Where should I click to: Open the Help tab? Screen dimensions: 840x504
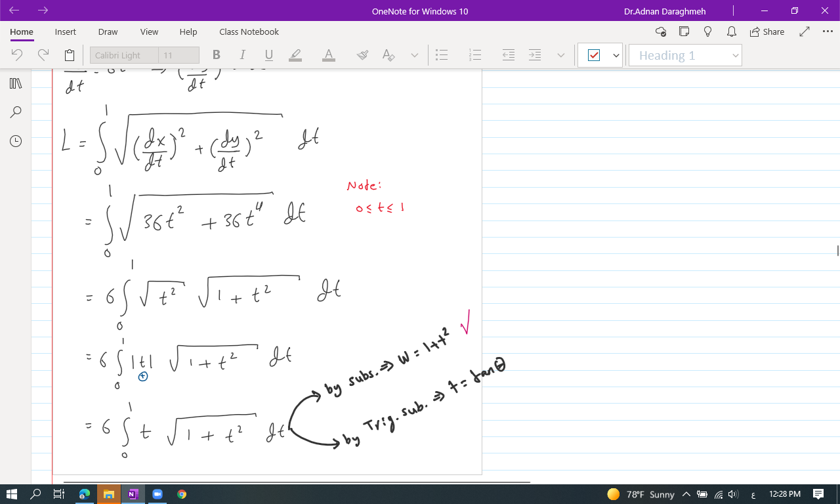pos(188,31)
